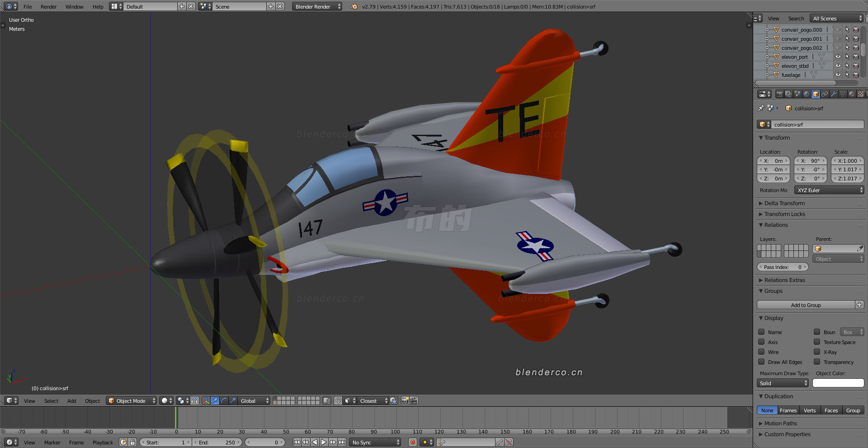Open the Render Layers properties tab
This screenshot has height=448, width=868.
tap(788, 94)
